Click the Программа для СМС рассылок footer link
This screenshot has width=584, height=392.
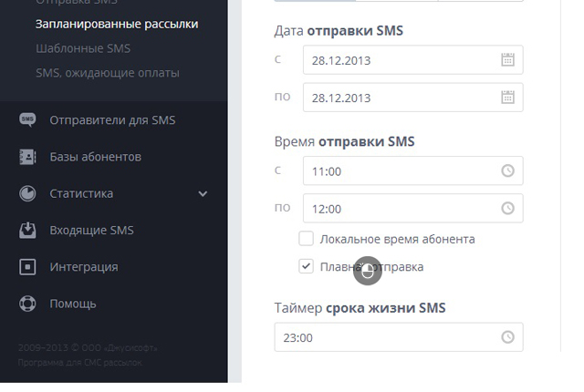80,363
